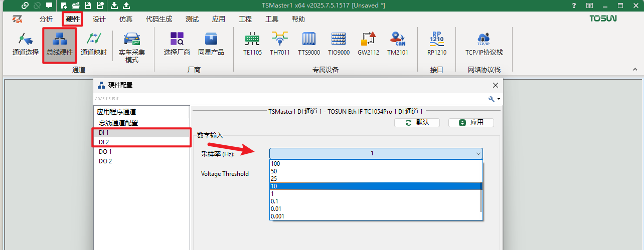Open the 代码生成 menu tab

[159, 19]
